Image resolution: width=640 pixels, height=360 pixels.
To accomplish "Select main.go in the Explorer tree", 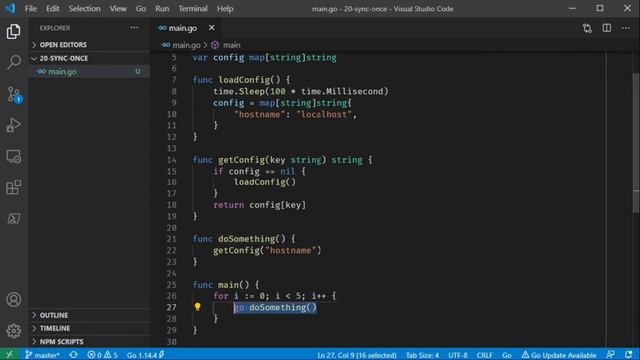I will point(89,71).
